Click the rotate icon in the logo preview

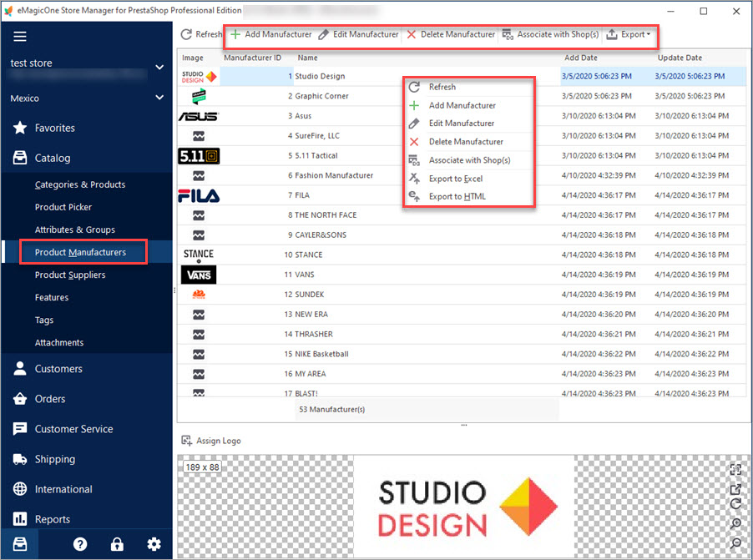tap(735, 504)
